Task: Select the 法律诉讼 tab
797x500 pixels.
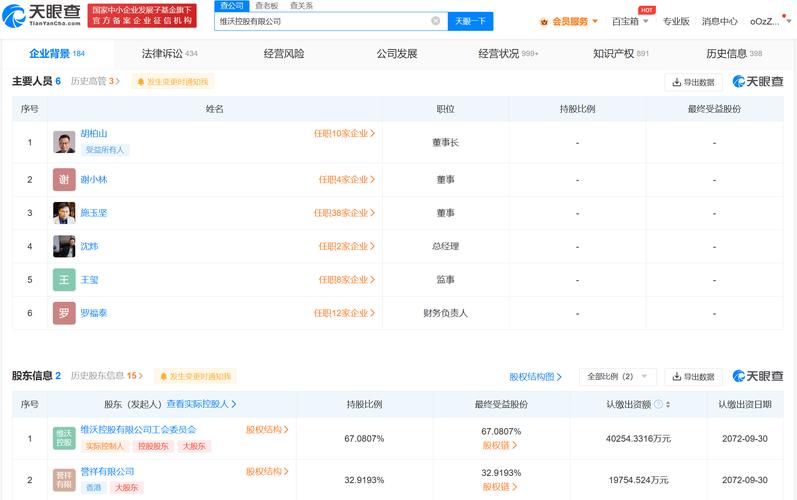Action: 169,53
